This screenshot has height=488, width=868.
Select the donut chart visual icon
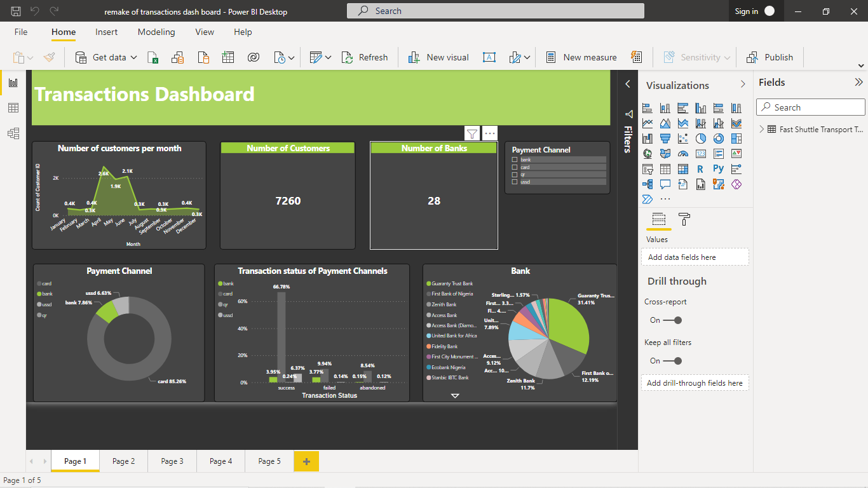[718, 138]
